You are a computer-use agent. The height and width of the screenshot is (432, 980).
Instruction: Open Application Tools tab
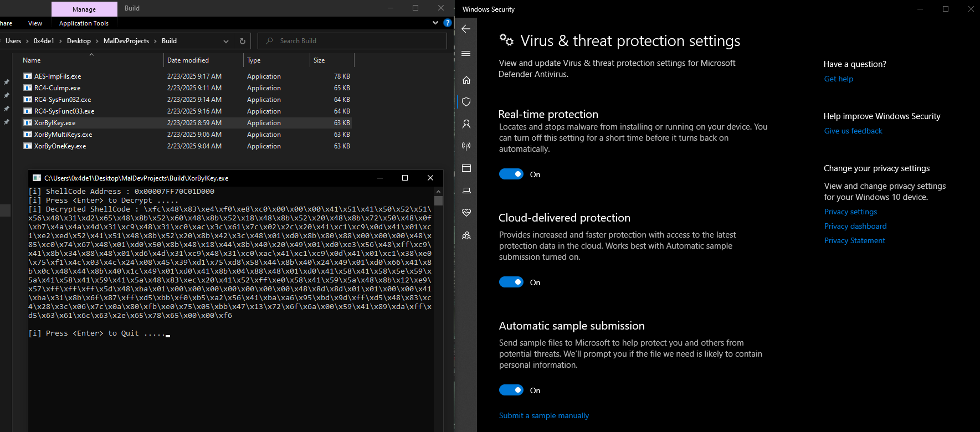(x=84, y=23)
